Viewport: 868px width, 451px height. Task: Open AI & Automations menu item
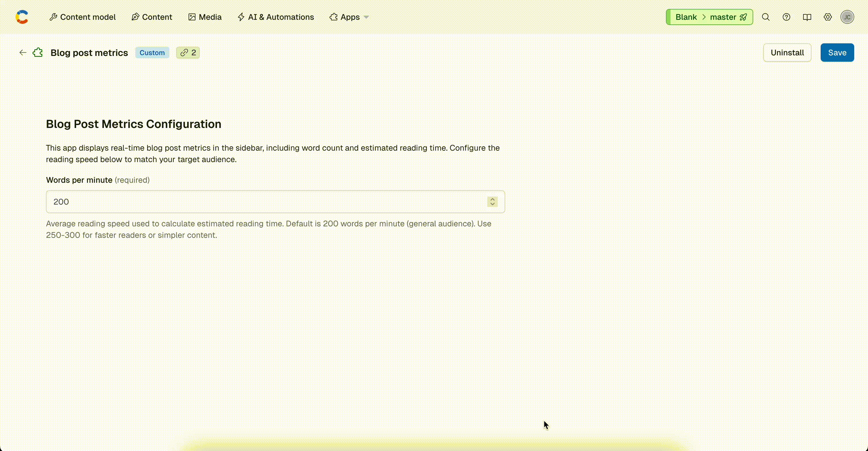click(276, 17)
